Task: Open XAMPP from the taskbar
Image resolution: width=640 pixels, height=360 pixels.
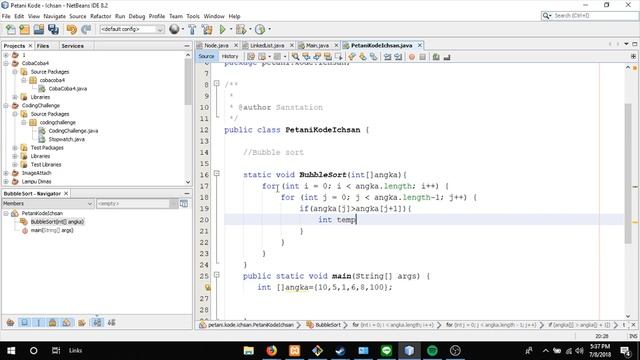Action: coord(294,351)
